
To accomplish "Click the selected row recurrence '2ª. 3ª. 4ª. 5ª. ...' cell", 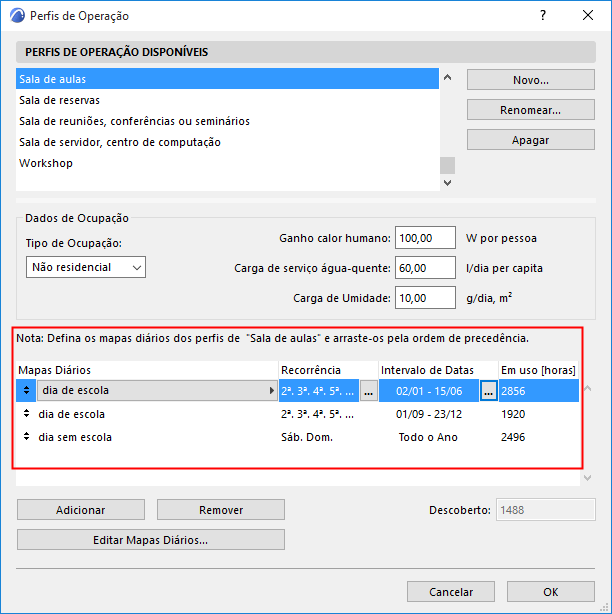I will 319,391.
